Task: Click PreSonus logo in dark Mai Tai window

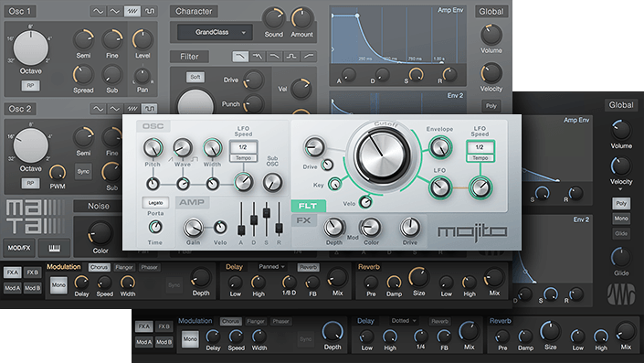Action: tap(621, 294)
